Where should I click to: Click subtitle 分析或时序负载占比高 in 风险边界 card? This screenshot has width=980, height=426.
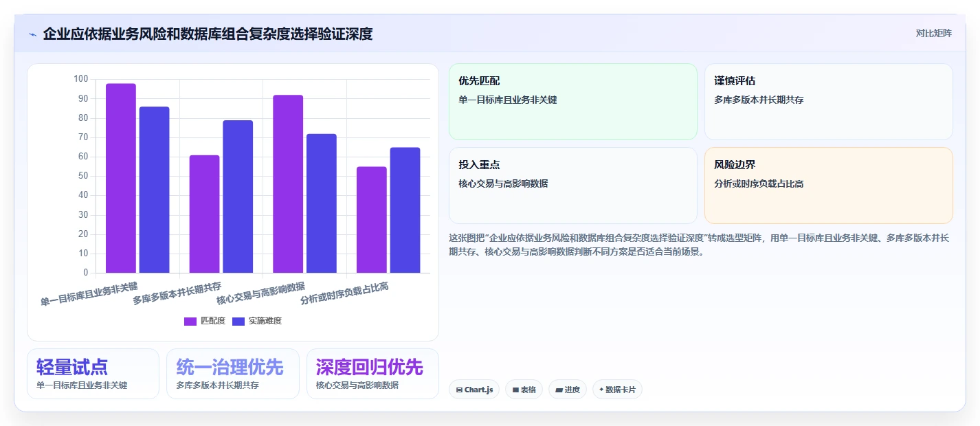click(759, 183)
